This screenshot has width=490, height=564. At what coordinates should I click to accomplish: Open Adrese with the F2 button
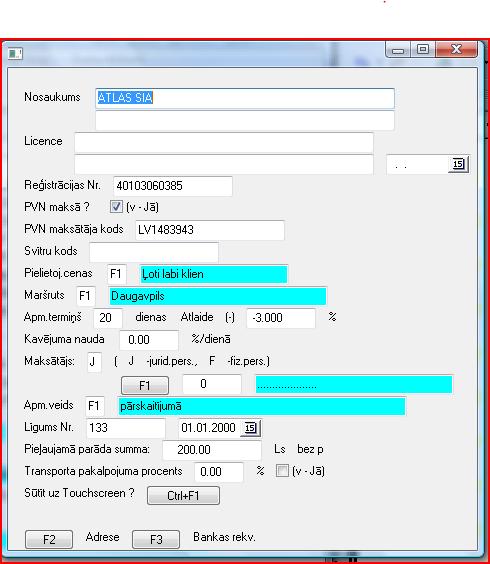click(49, 539)
